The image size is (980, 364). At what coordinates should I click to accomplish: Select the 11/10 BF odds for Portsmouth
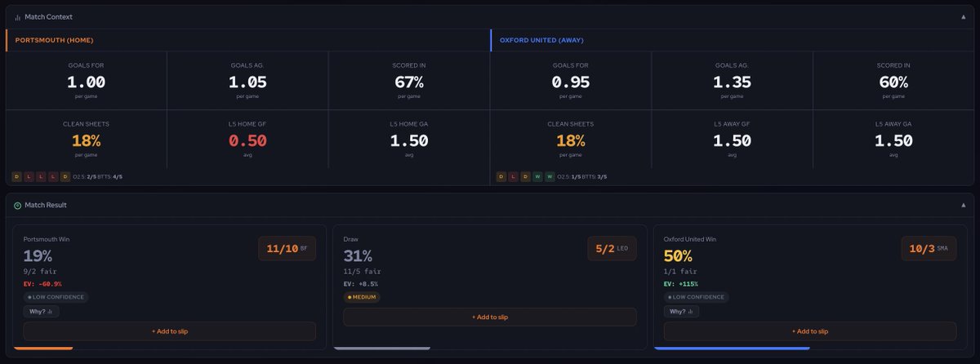[287, 248]
